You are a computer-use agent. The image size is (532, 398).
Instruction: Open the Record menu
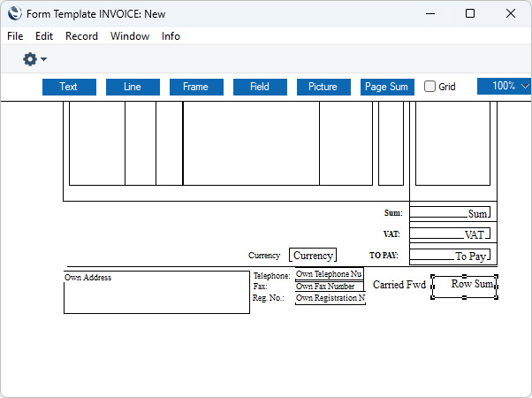tap(81, 36)
